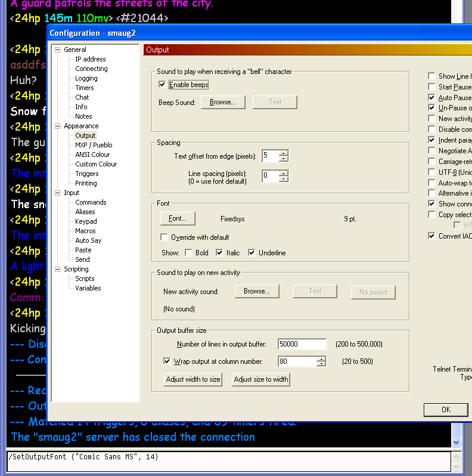Edit number of lines in output buffer
Image resolution: width=472 pixels, height=476 pixels.
302,344
